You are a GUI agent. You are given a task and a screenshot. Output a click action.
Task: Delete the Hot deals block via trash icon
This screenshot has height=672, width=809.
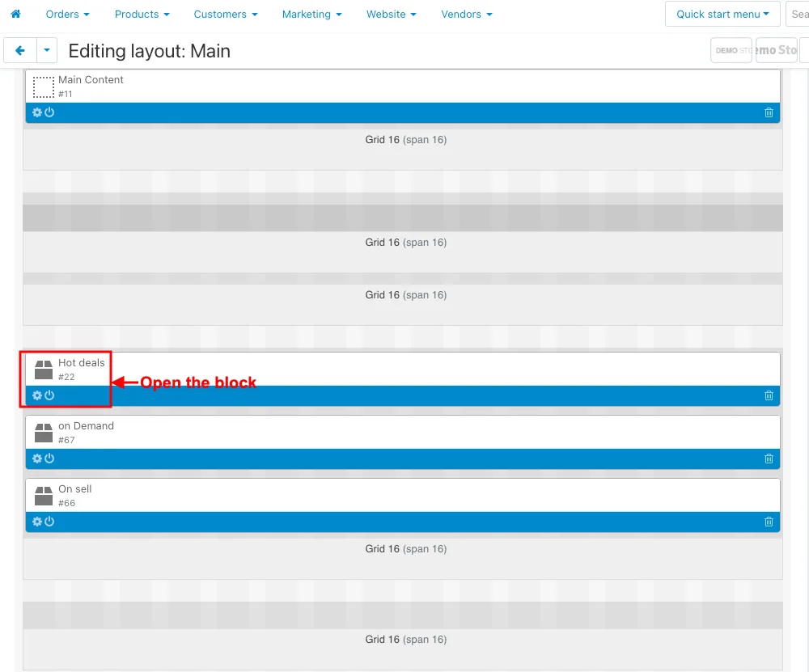pyautogui.click(x=769, y=395)
